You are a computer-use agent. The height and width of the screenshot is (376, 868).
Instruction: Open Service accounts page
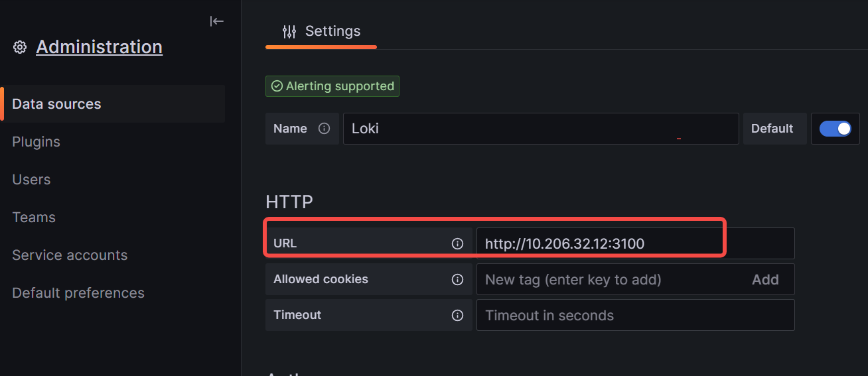(70, 255)
